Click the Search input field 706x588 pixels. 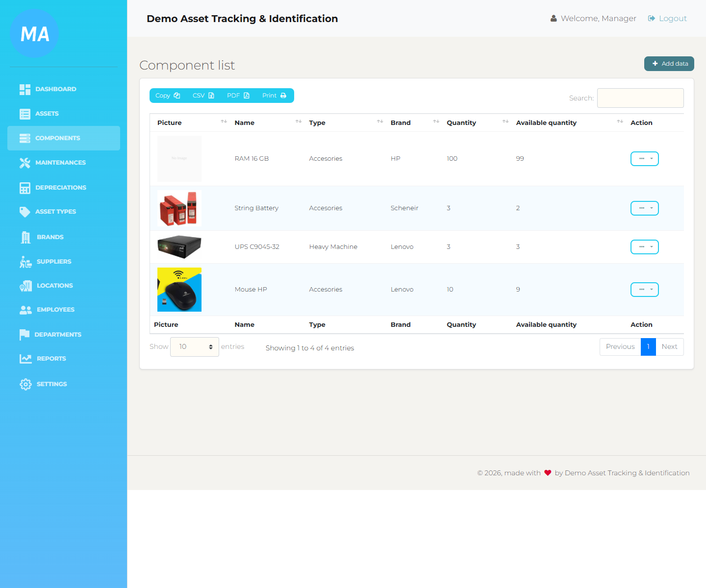coord(640,98)
